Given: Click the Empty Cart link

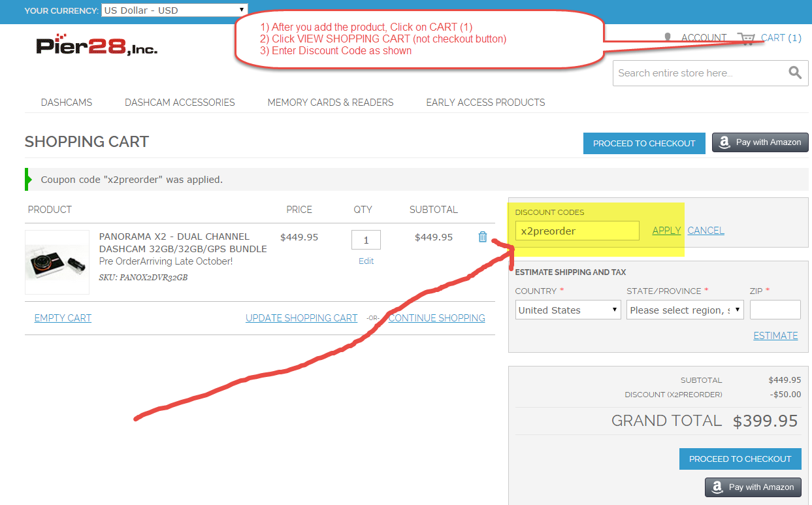Looking at the screenshot, I should pyautogui.click(x=63, y=318).
